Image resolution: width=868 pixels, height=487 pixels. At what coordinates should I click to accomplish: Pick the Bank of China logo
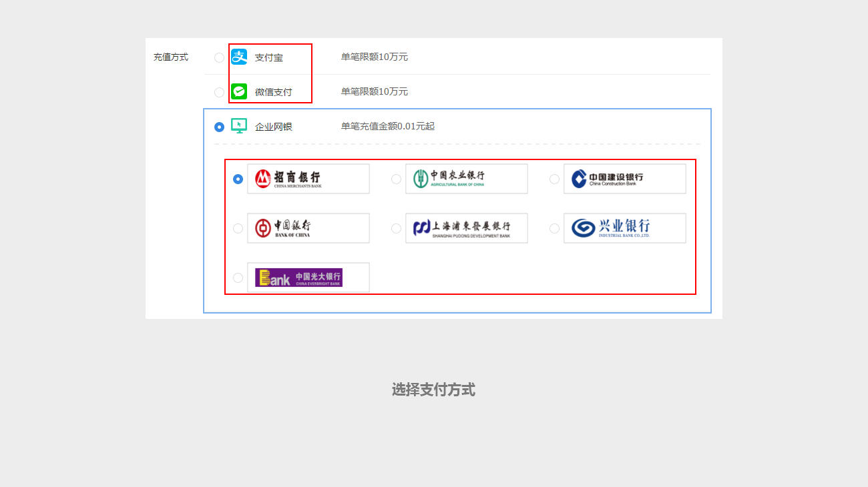pos(308,228)
